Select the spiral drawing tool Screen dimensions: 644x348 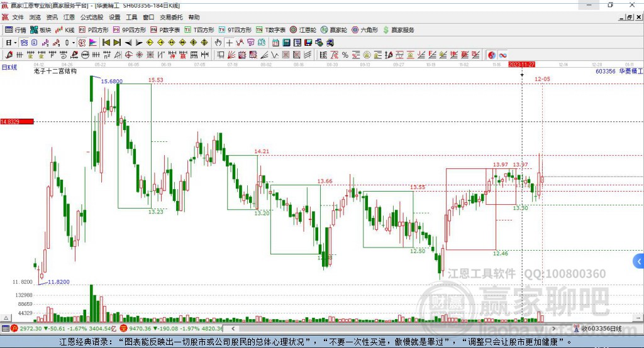pyautogui.click(x=64, y=55)
